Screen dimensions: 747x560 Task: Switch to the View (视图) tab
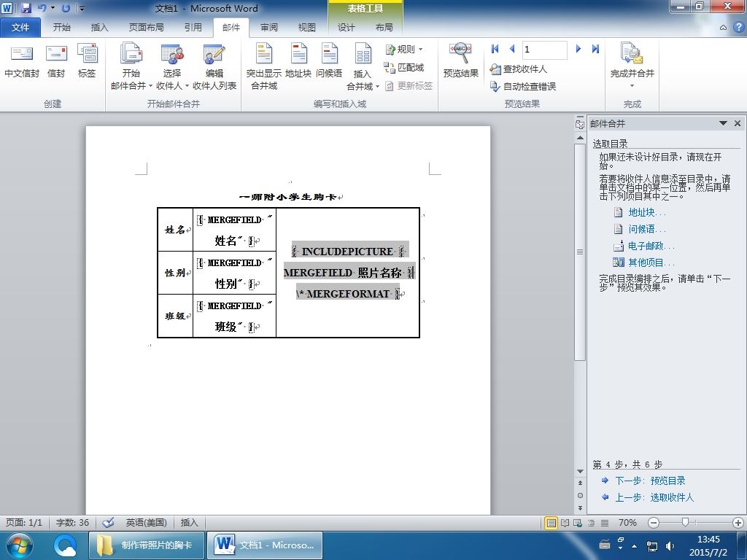(307, 27)
